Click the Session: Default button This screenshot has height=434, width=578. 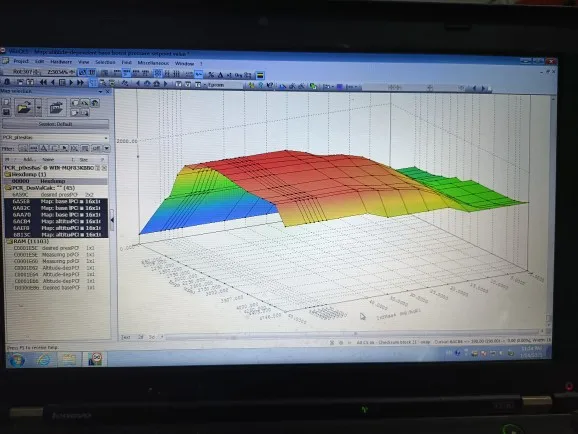(x=56, y=124)
